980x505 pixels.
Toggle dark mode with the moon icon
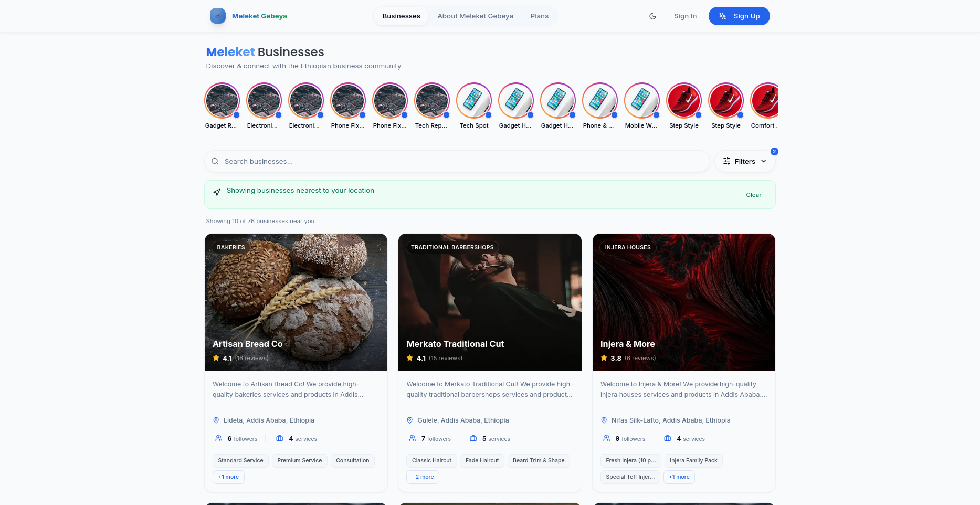[x=652, y=16]
